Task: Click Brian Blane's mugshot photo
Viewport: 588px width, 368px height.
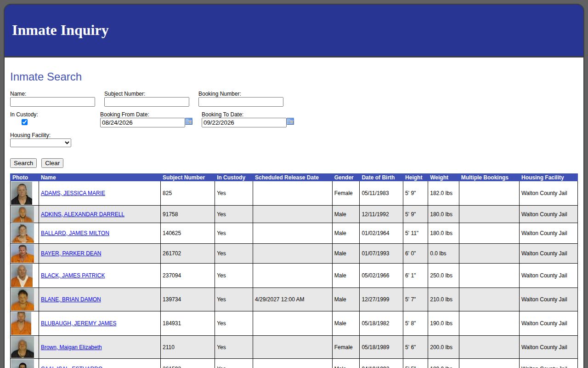Action: pos(23,299)
